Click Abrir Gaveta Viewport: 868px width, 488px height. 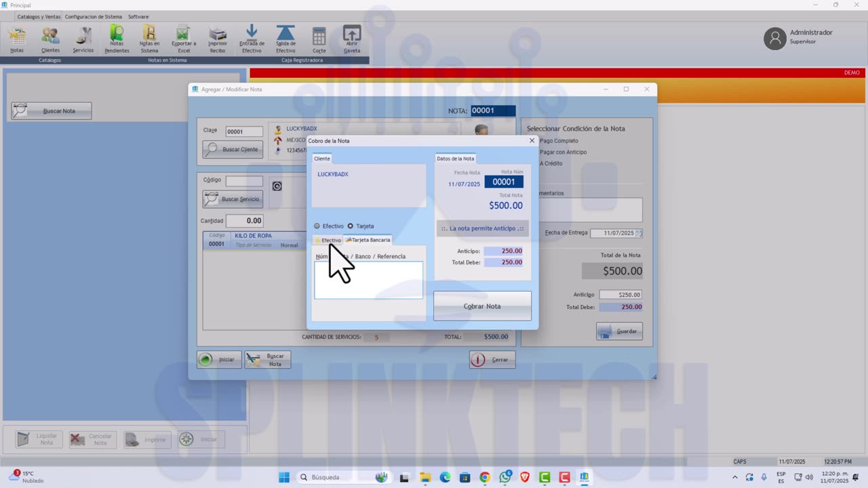352,40
